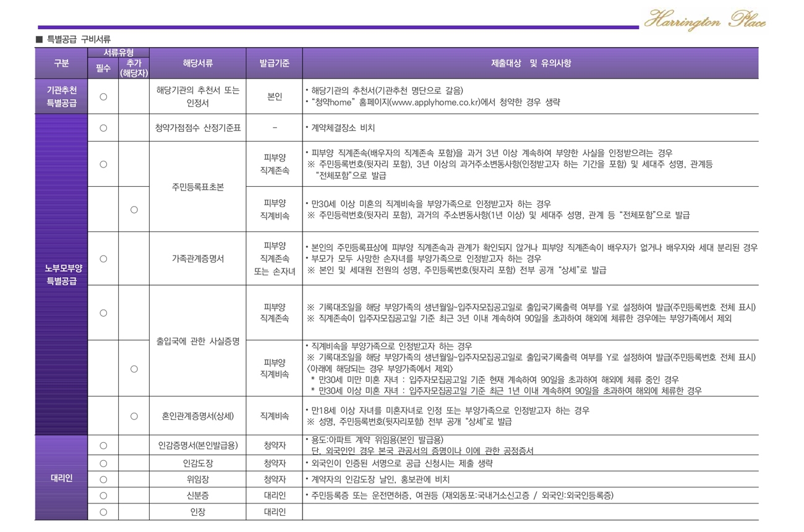This screenshot has width=804, height=532.
Task: Select the '출입국에 관한 사실증명' cell
Action: tap(198, 341)
